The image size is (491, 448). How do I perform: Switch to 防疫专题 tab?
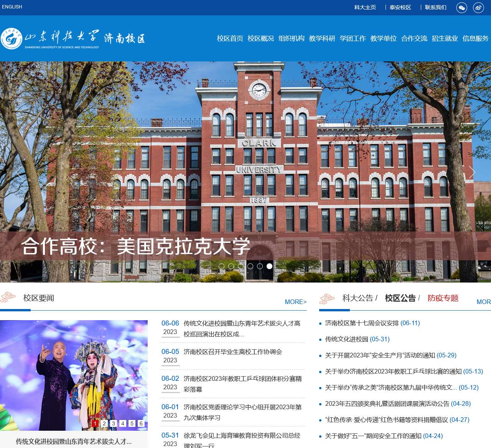click(443, 298)
